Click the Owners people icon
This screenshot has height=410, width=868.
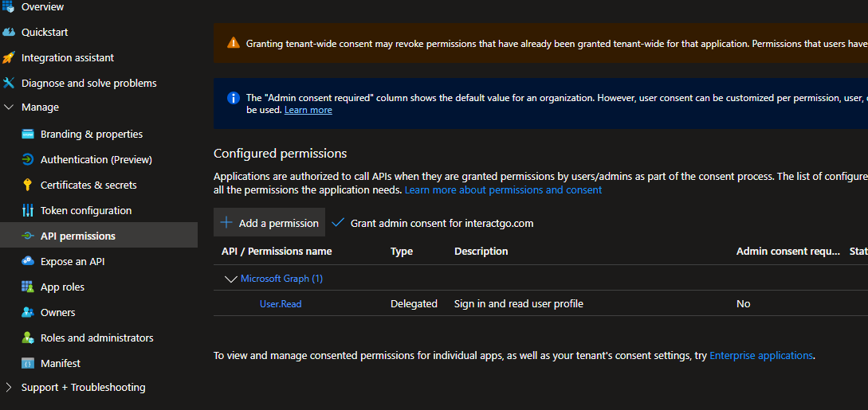28,312
